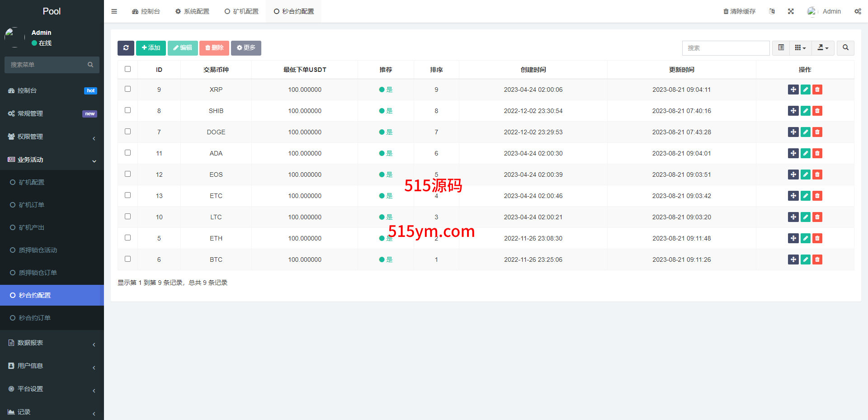Open the top-right settings gears icon
This screenshot has width=868, height=420.
pyautogui.click(x=858, y=11)
